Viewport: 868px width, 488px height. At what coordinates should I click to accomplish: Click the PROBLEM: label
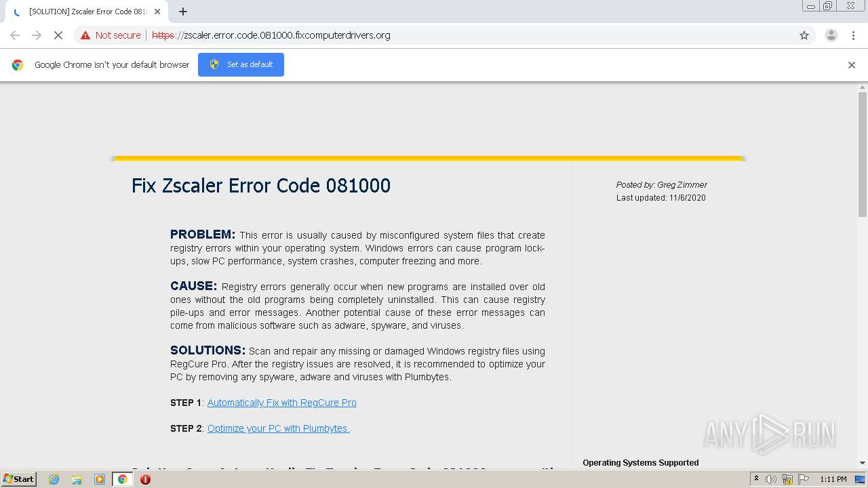coord(203,235)
